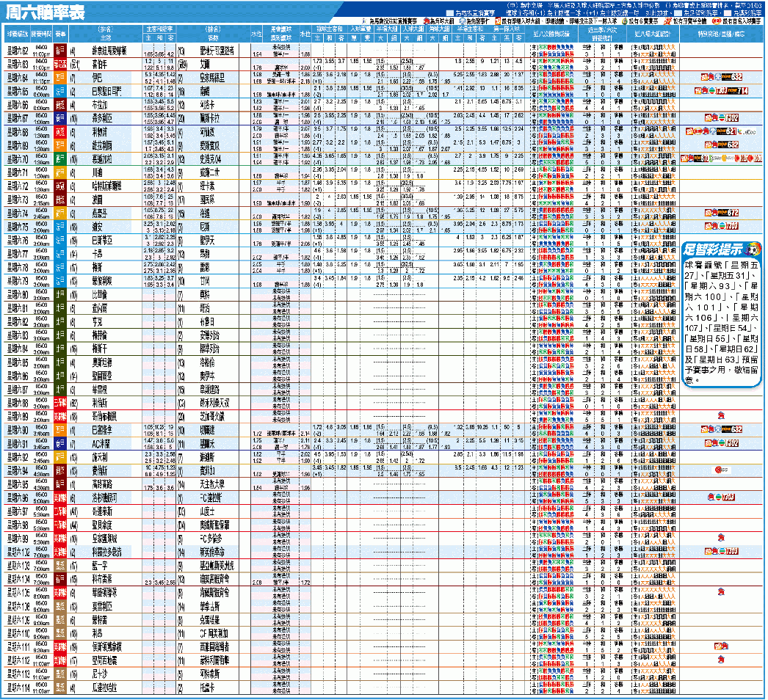This screenshot has width=768, height=700.
Task: Click the red live icon in row 星期六 89
Action: point(720,416)
